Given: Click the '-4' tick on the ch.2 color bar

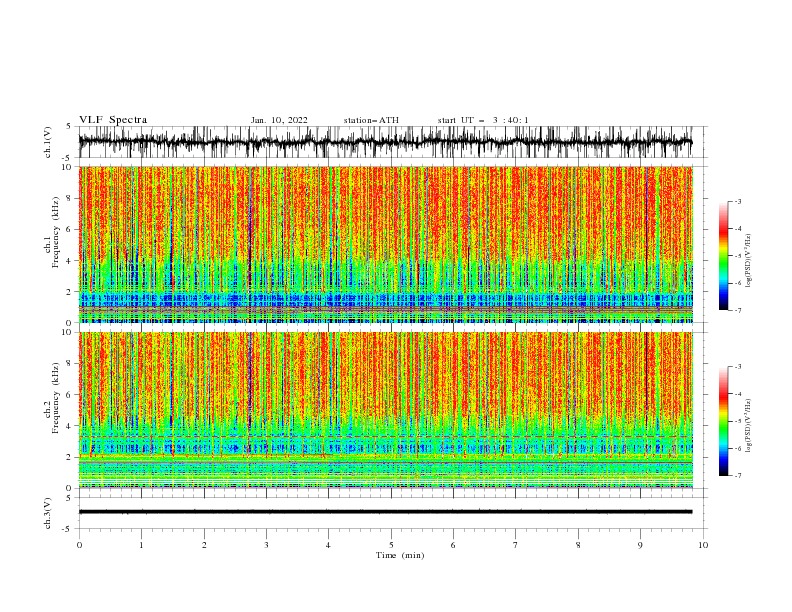Looking at the screenshot, I should click(737, 394).
